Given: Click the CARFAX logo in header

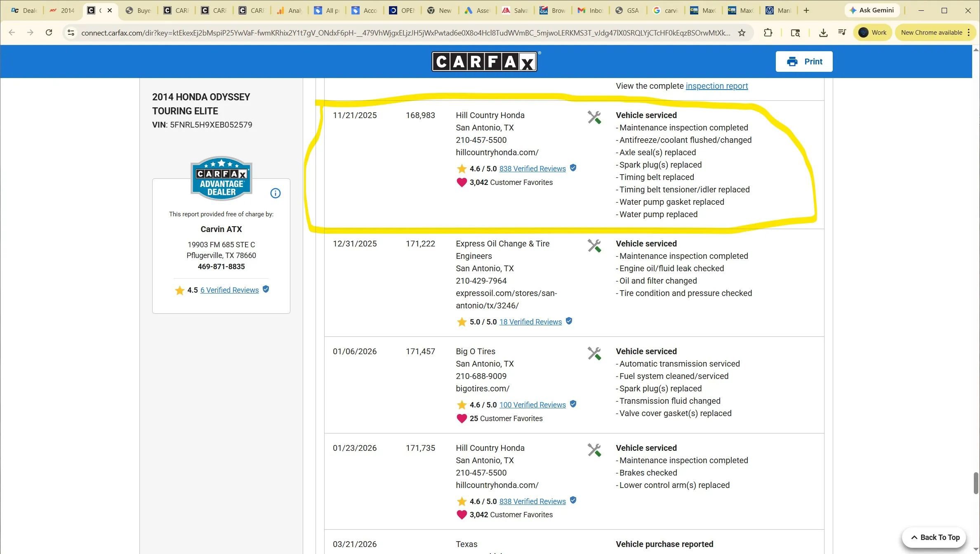Looking at the screenshot, I should [484, 62].
